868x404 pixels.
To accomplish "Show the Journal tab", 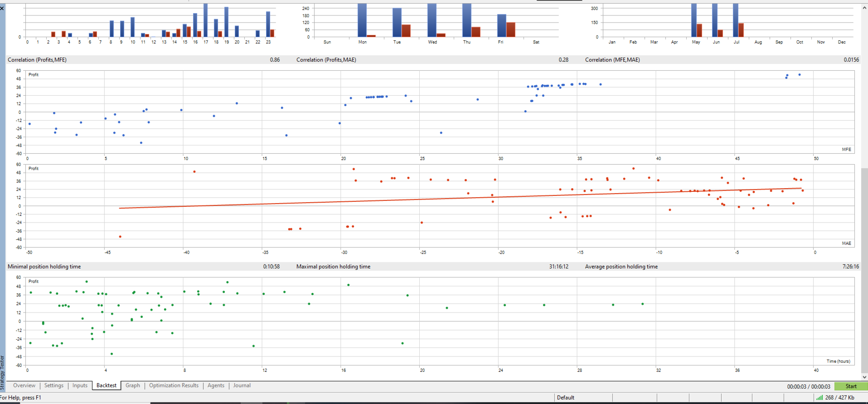I will [242, 385].
